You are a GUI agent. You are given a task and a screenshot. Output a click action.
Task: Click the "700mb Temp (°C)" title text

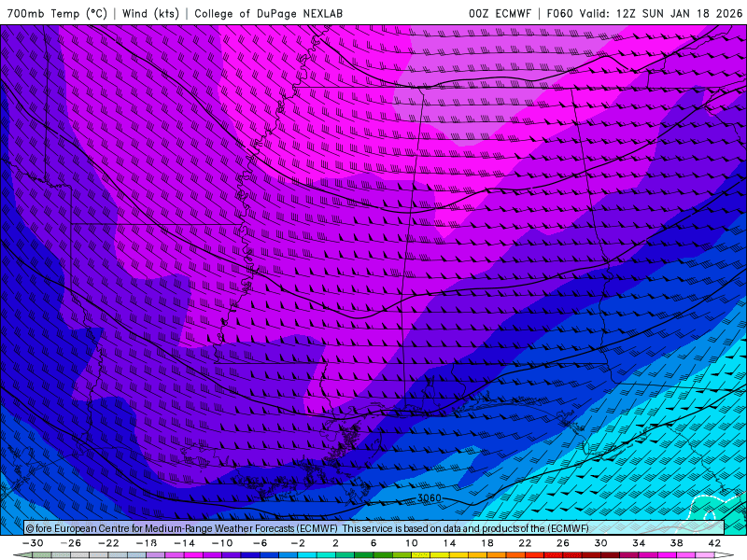click(x=57, y=13)
